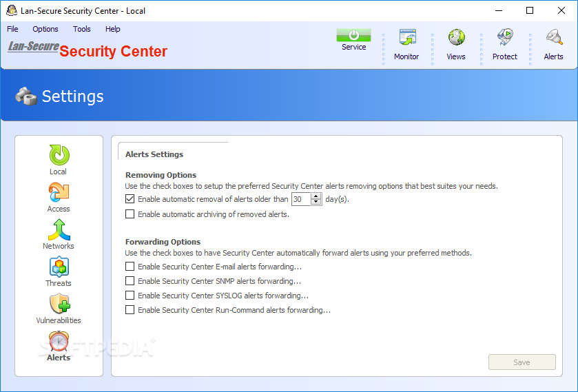This screenshot has width=578, height=392.
Task: Enable E-mail alerts forwarding checkbox
Action: point(130,266)
